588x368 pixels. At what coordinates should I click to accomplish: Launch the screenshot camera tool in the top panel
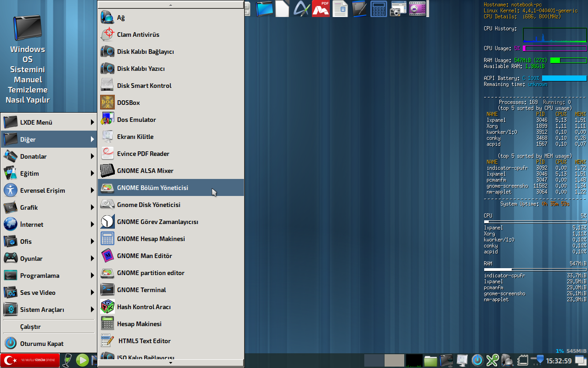(x=398, y=9)
